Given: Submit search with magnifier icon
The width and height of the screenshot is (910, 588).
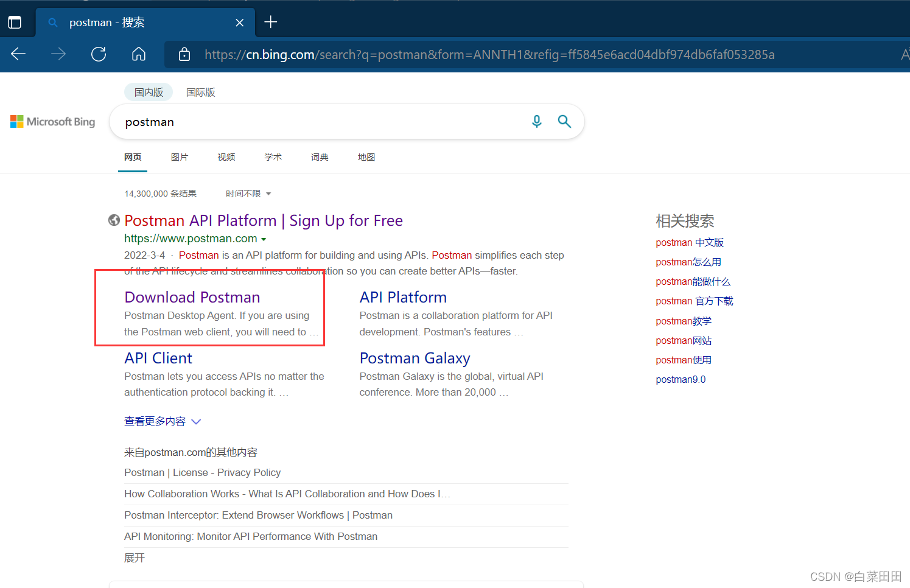Looking at the screenshot, I should (x=564, y=122).
